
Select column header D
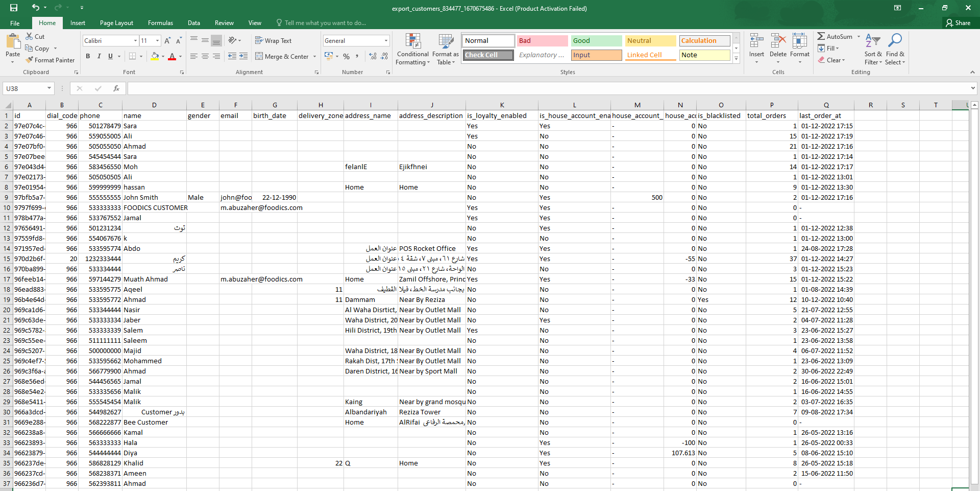[x=154, y=105]
